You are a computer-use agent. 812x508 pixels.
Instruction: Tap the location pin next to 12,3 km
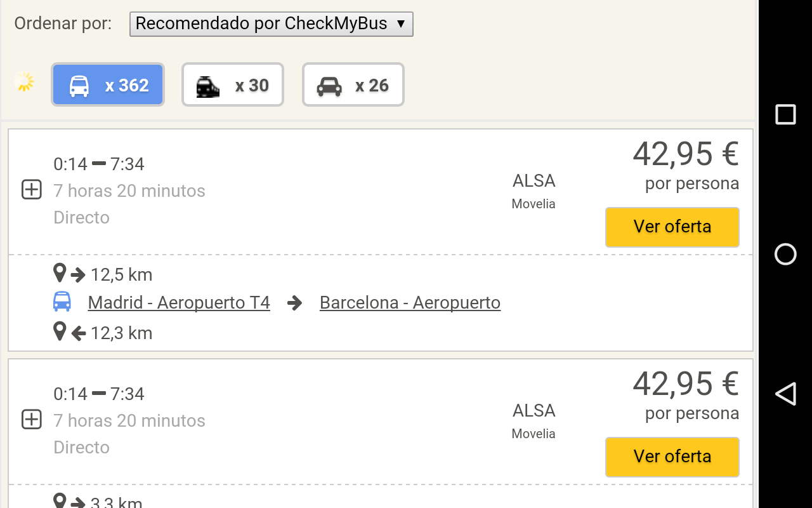click(x=60, y=331)
